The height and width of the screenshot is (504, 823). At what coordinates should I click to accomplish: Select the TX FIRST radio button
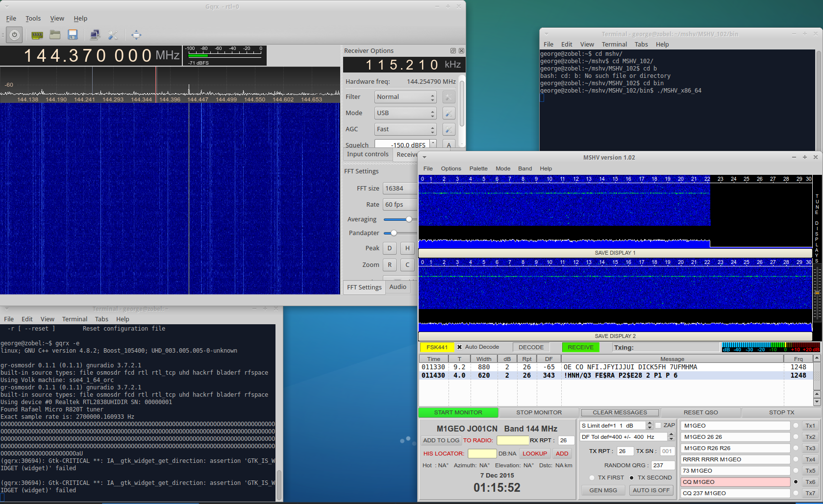592,478
